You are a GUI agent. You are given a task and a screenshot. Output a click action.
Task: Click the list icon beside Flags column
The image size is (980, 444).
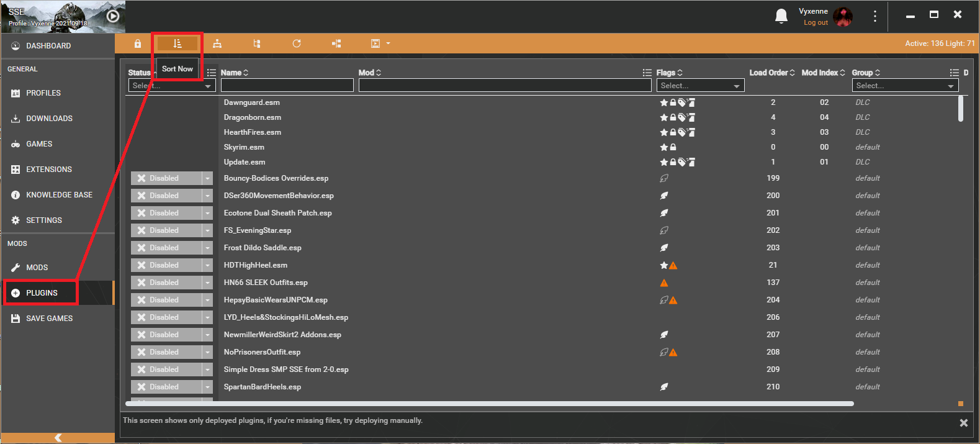[647, 73]
